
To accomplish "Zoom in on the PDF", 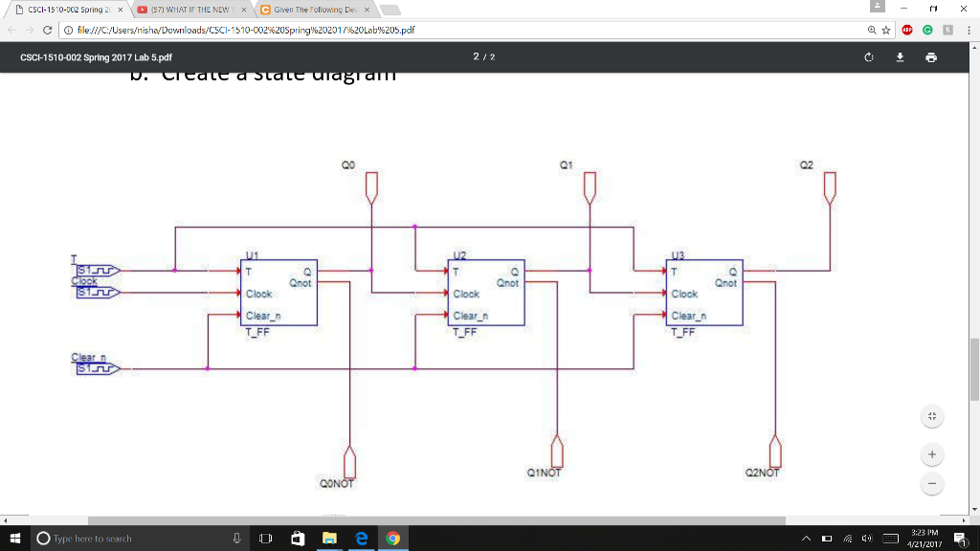I will pos(932,454).
